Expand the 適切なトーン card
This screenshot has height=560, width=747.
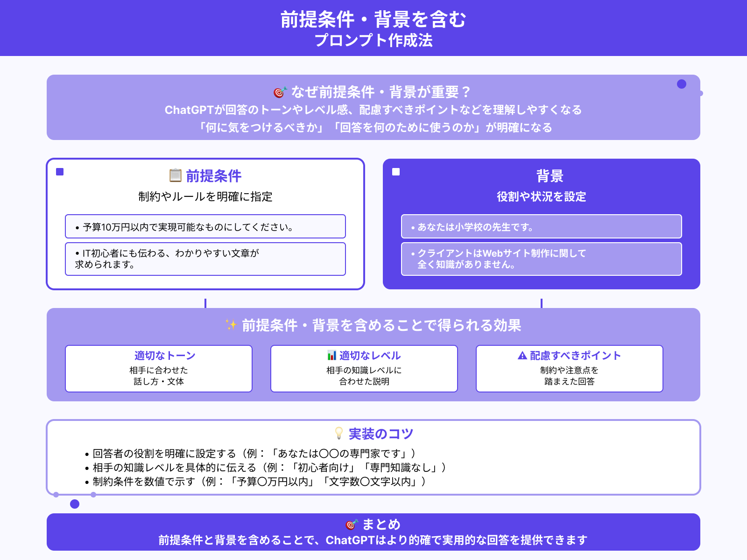coord(159,368)
